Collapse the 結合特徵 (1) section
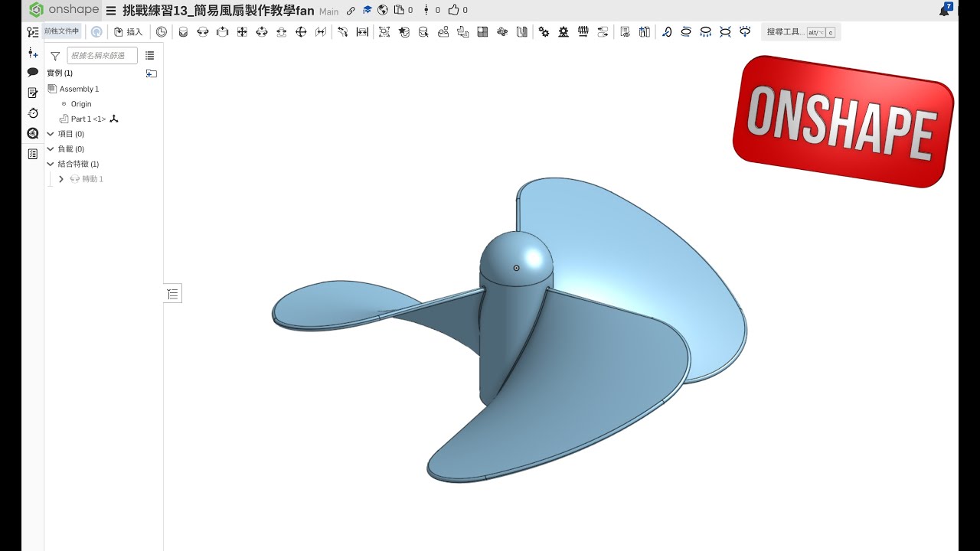 coord(51,164)
